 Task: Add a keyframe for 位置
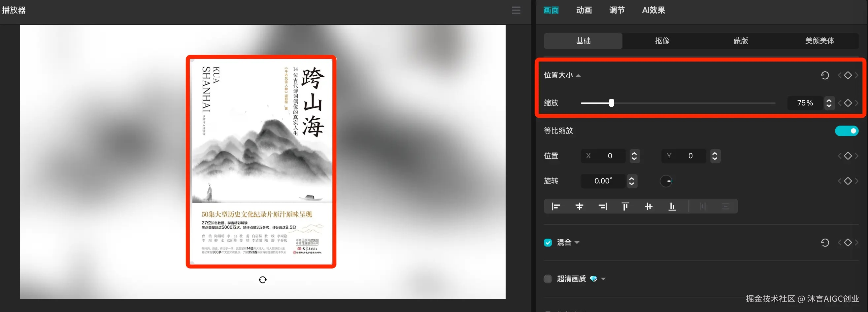848,156
